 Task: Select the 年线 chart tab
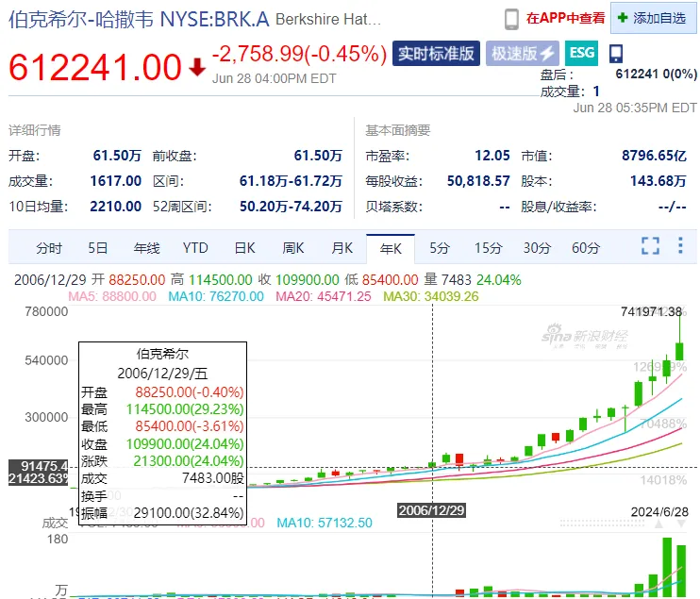point(146,248)
